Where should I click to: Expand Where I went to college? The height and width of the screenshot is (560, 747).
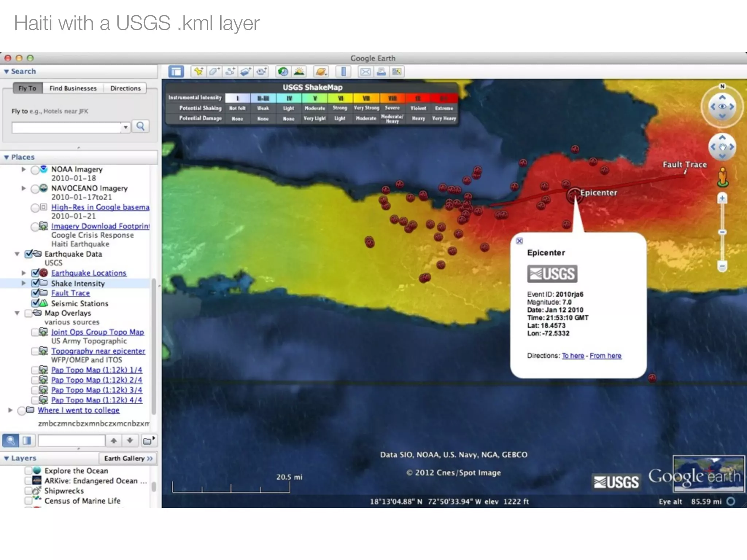pyautogui.click(x=10, y=410)
